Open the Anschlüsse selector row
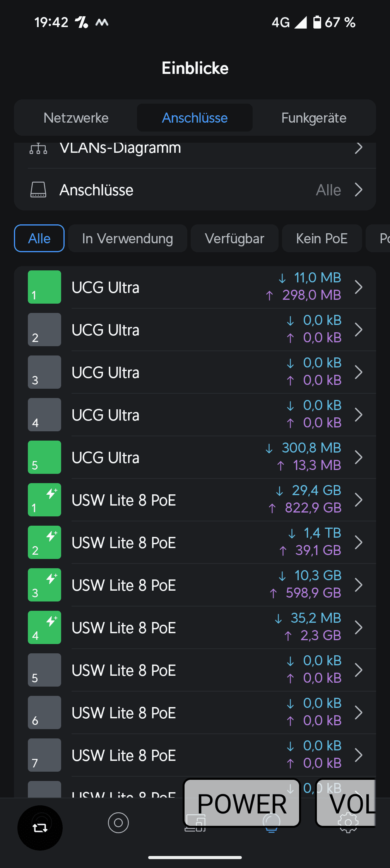Image resolution: width=390 pixels, height=868 pixels. point(195,190)
